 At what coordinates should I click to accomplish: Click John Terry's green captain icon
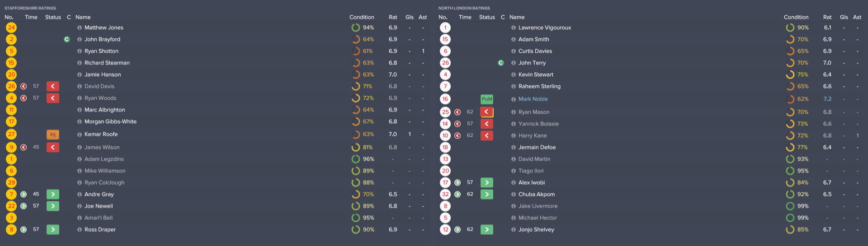pyautogui.click(x=500, y=63)
